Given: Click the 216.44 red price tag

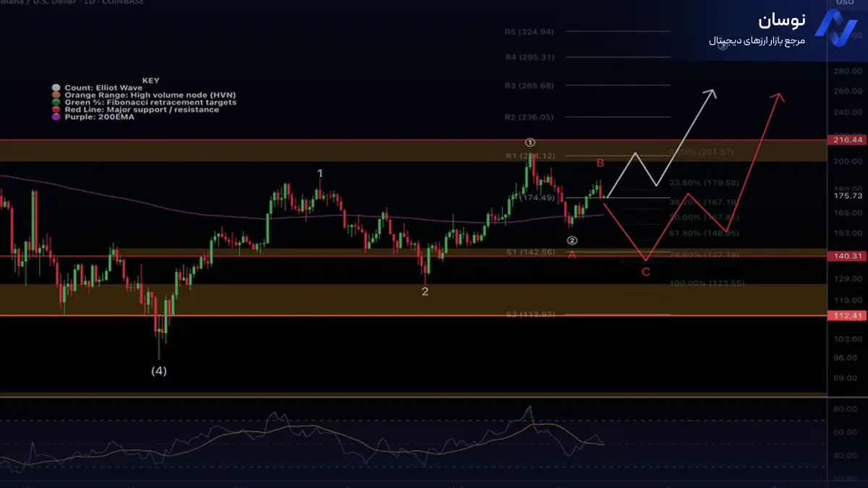Looking at the screenshot, I should pyautogui.click(x=848, y=140).
